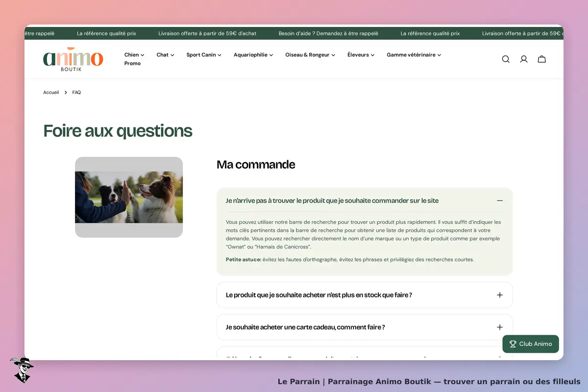This screenshot has width=588, height=392.
Task: Click the dogs high-five photo
Action: (129, 197)
